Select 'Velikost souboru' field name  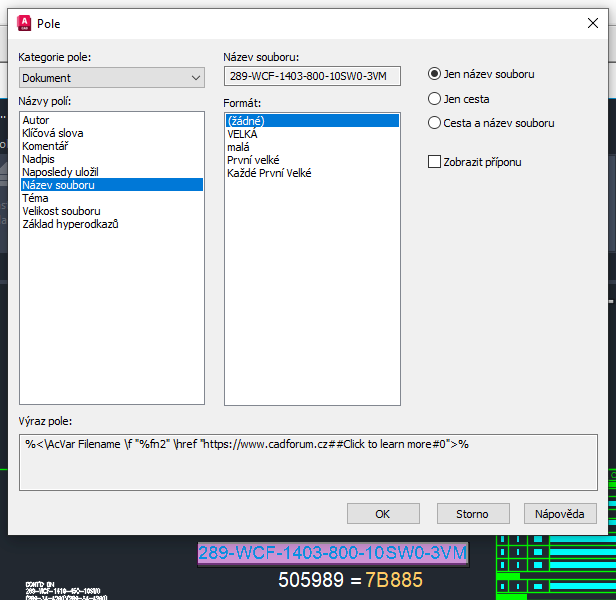click(61, 211)
